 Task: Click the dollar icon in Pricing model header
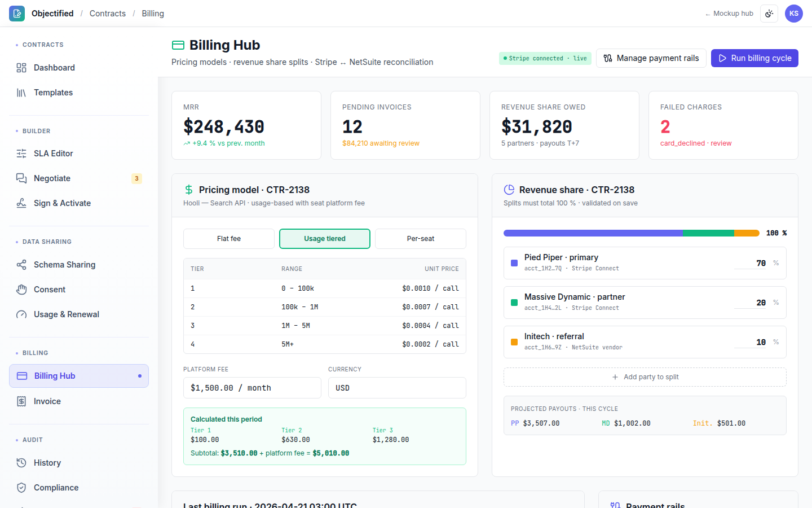189,190
